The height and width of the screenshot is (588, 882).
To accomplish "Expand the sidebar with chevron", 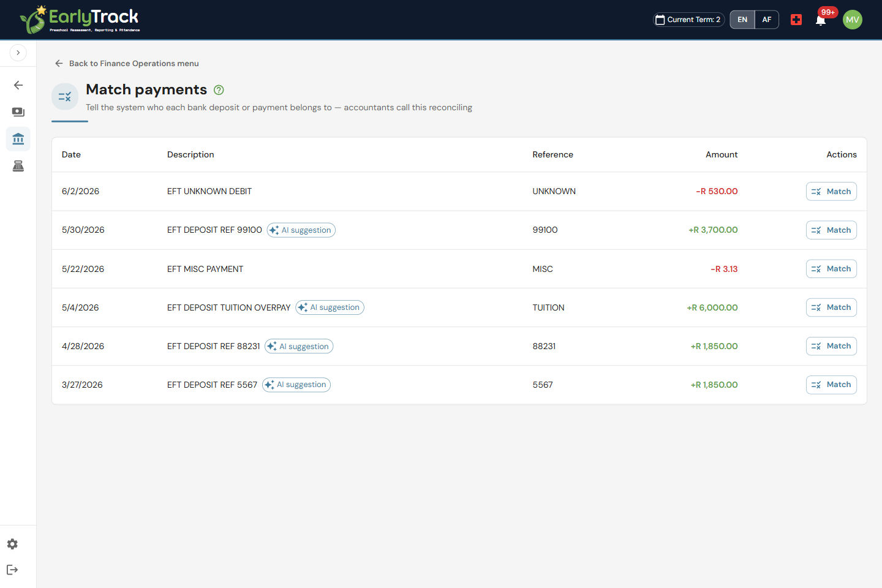I will (x=18, y=53).
